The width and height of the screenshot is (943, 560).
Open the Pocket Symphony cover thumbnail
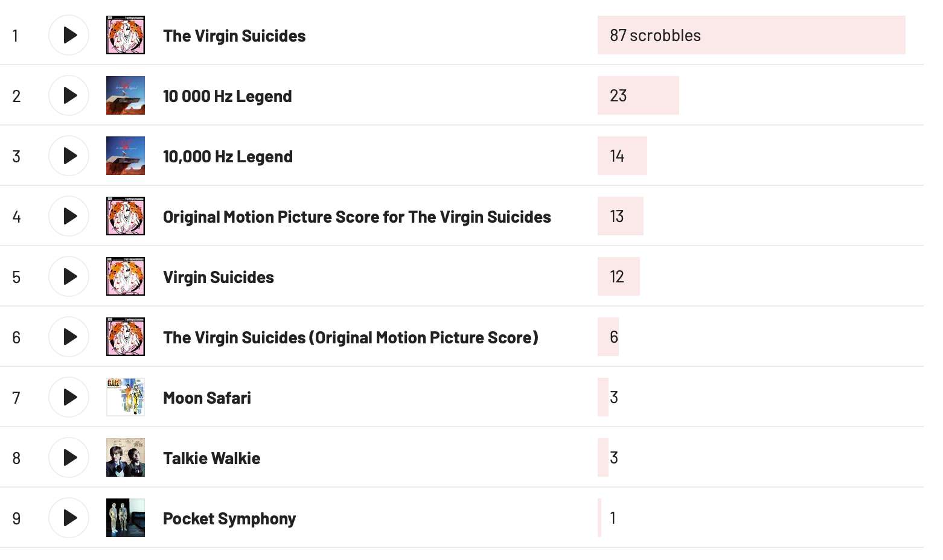[126, 518]
